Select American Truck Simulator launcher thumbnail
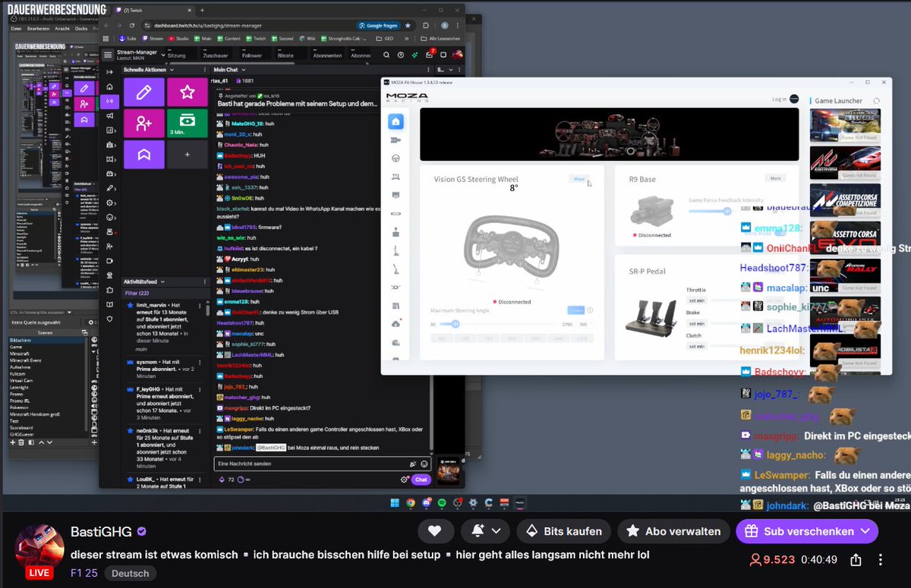 click(845, 126)
